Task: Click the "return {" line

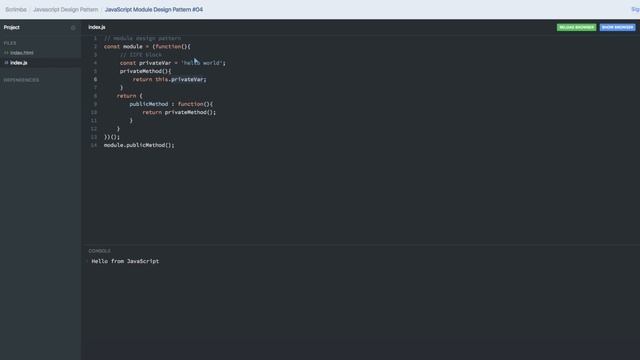Action: (130, 96)
